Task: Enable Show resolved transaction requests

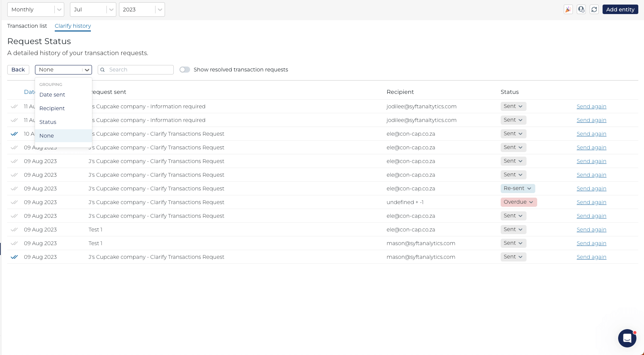Action: click(185, 70)
